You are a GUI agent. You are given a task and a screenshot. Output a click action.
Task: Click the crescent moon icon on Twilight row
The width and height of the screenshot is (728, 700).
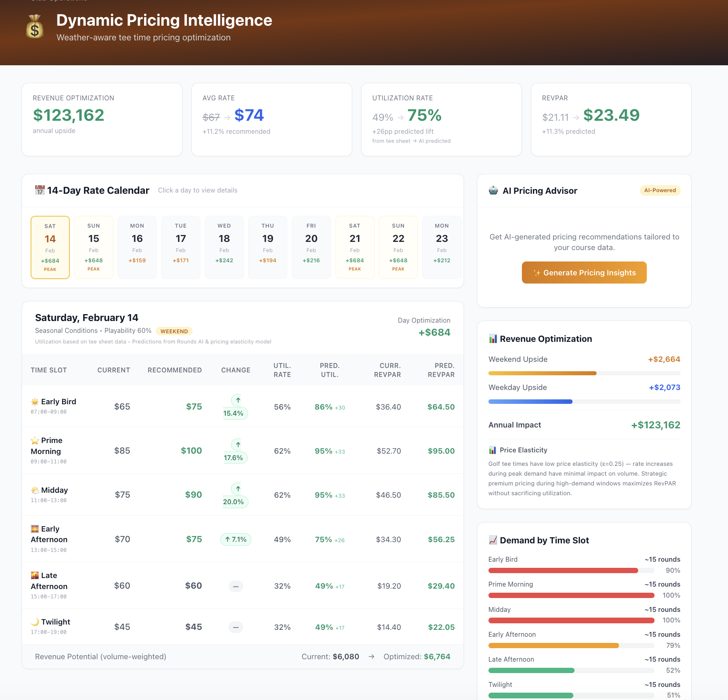tap(36, 622)
